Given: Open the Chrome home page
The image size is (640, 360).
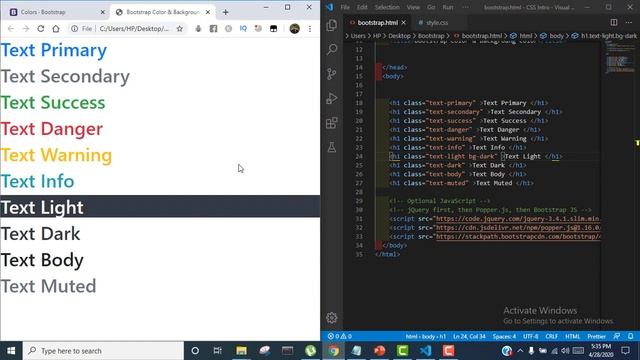Looking at the screenshot, I should tap(56, 29).
